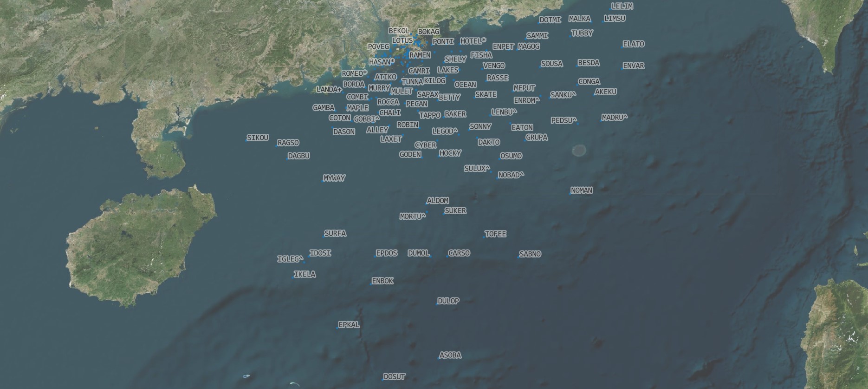The image size is (868, 389).
Task: Select the DAKTO waypoint label
Action: (489, 143)
